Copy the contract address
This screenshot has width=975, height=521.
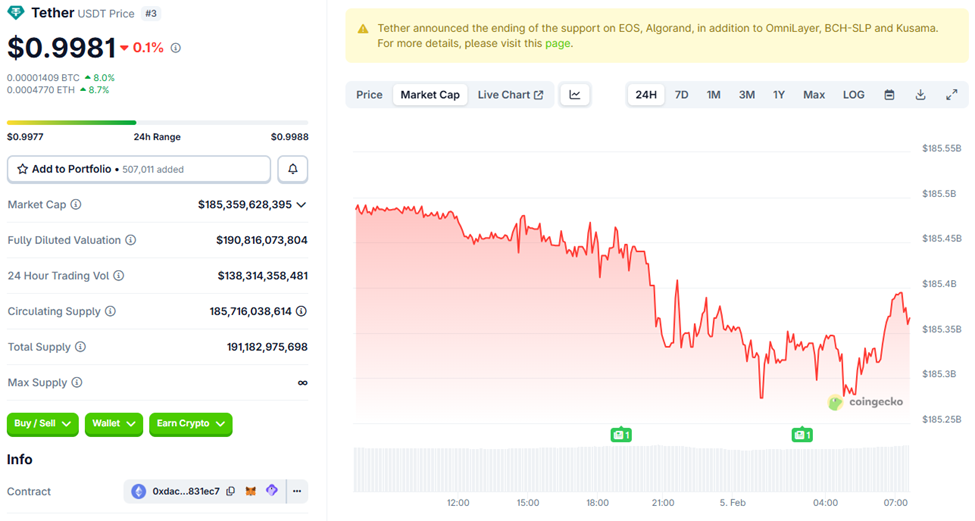point(231,492)
